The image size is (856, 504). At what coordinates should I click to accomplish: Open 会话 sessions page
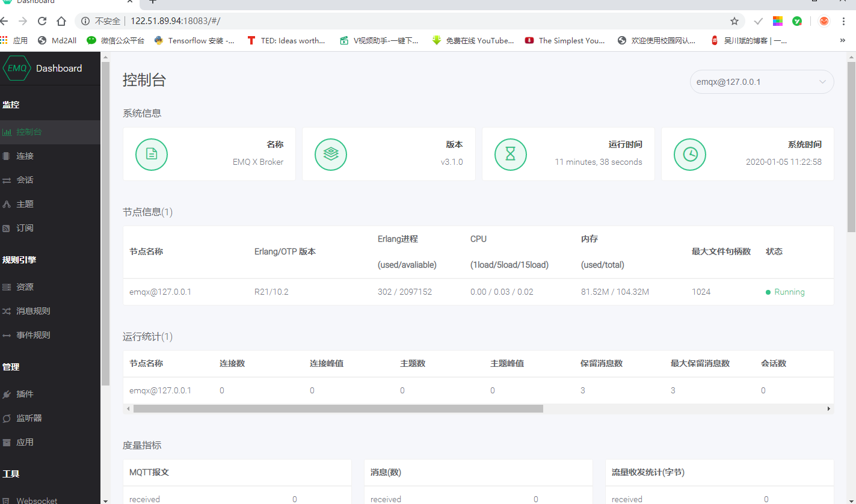50,180
